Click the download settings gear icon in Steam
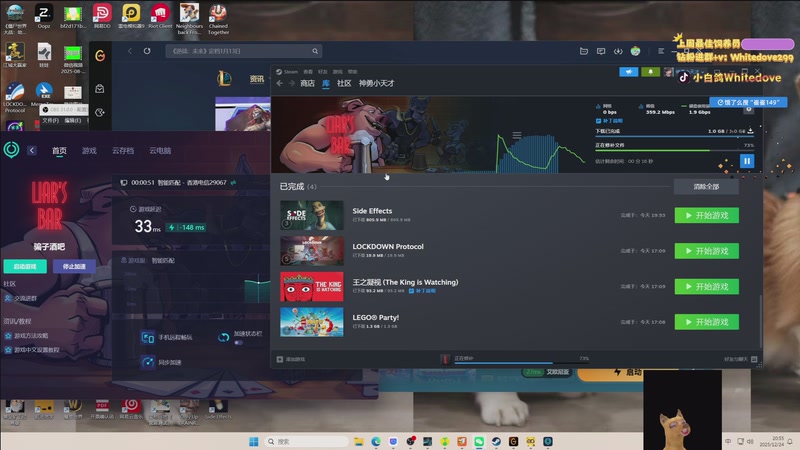This screenshot has height=450, width=800. pos(748,109)
